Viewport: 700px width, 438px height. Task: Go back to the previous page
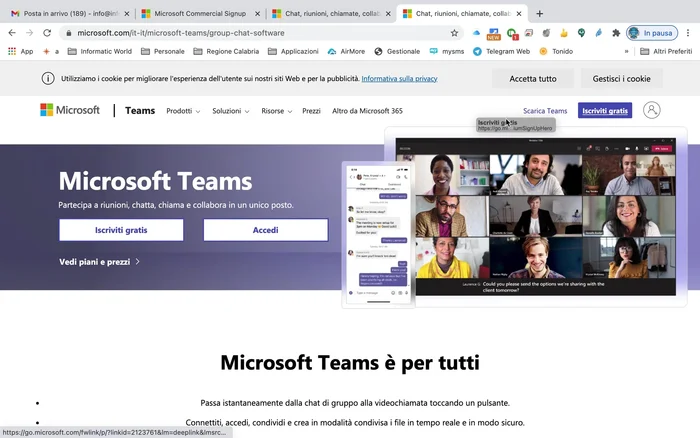click(12, 33)
